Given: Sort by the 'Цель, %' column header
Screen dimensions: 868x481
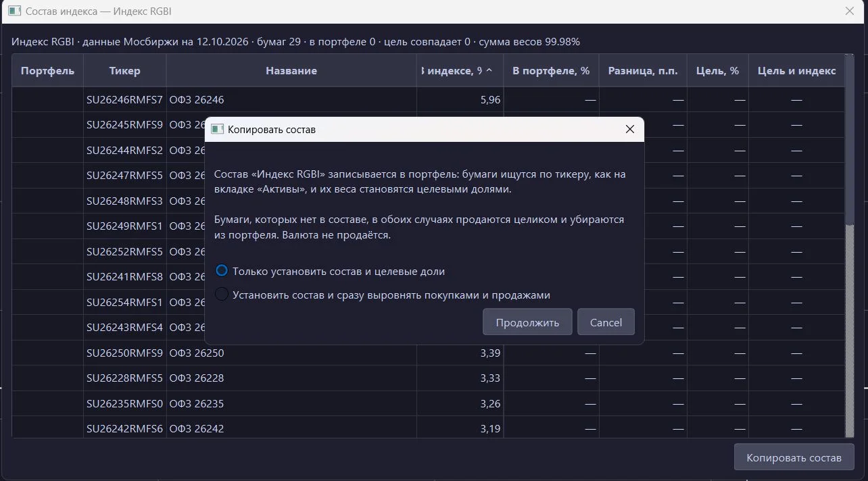Looking at the screenshot, I should pos(718,71).
